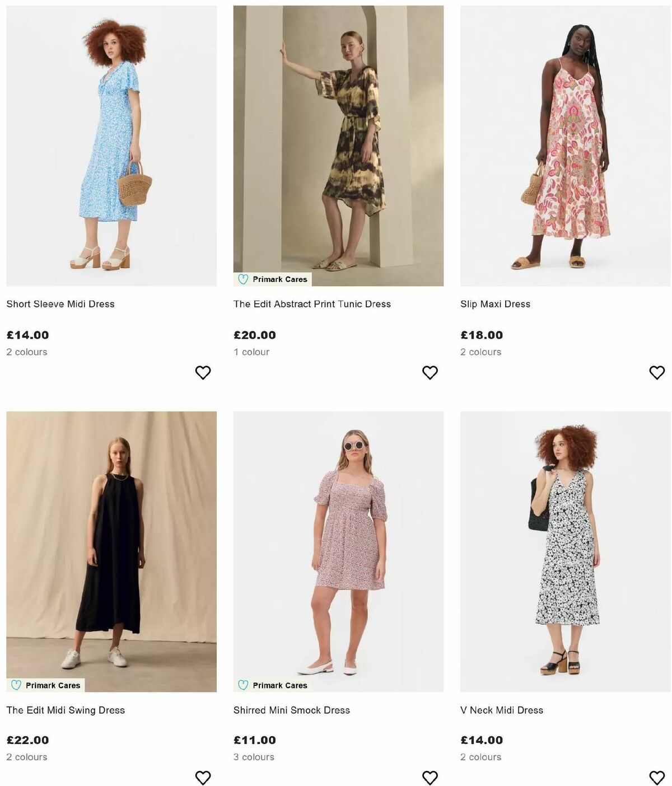
Task: Click the Primark Cares badge on tunic dress
Action: pos(273,279)
